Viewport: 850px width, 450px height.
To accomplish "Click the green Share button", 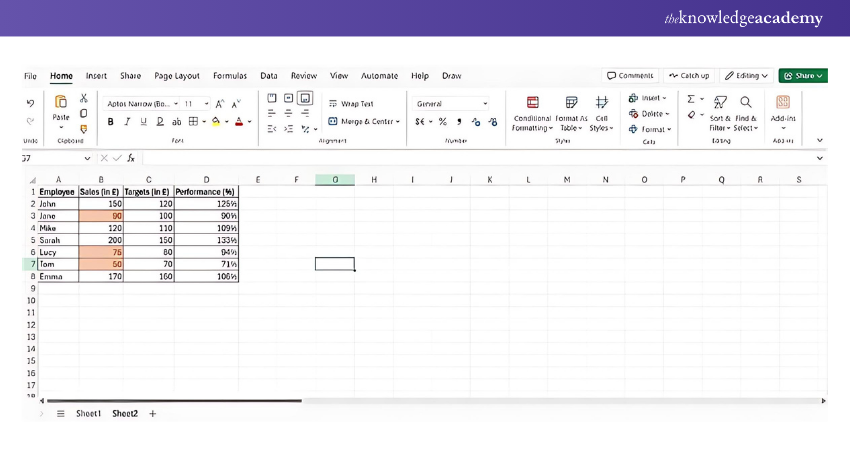I will tap(803, 76).
